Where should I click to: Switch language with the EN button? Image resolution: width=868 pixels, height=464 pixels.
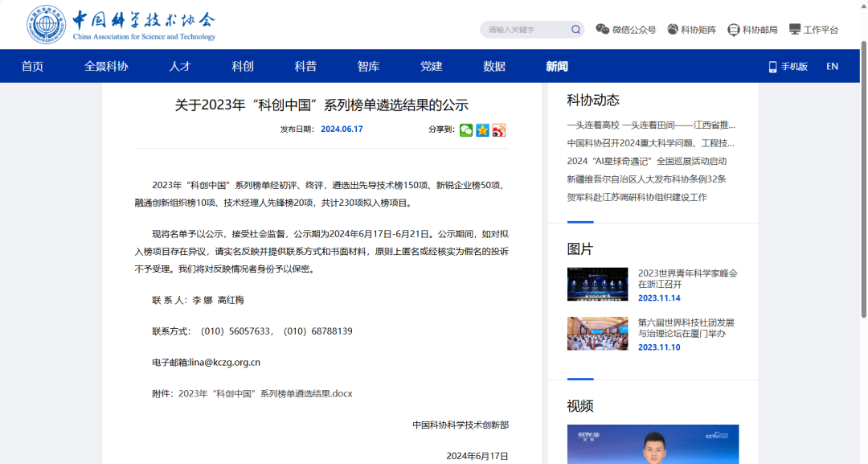[x=832, y=67]
